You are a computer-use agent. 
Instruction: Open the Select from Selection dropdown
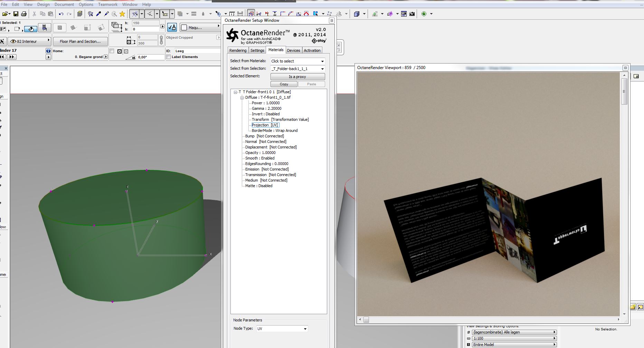[297, 69]
